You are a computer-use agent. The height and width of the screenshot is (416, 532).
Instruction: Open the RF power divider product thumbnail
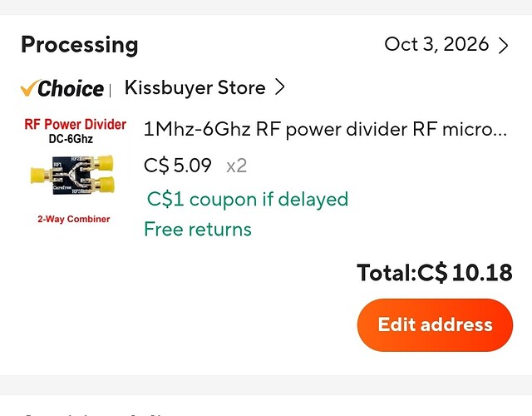(75, 171)
